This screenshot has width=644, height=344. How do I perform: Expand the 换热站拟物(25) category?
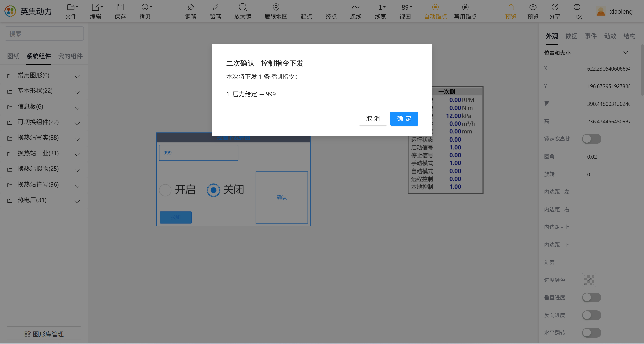[77, 170]
